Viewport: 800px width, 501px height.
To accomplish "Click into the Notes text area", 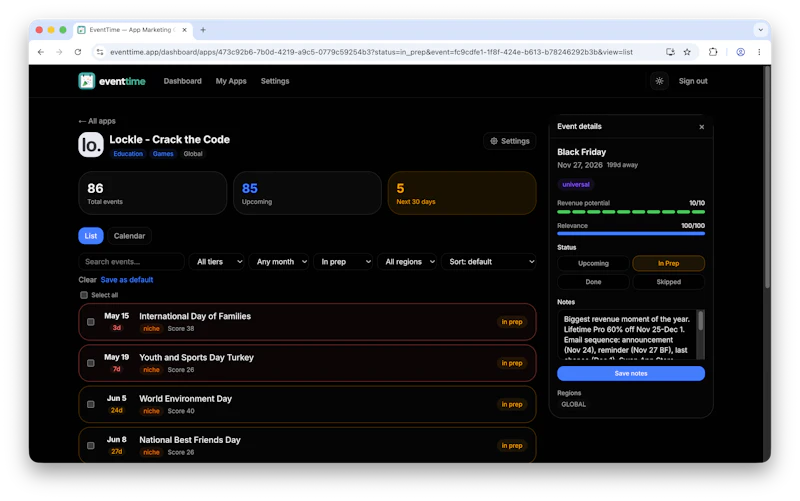I will pyautogui.click(x=627, y=334).
